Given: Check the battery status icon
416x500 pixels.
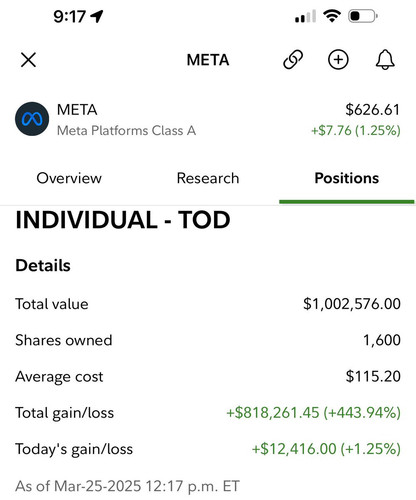Looking at the screenshot, I should pos(363,16).
